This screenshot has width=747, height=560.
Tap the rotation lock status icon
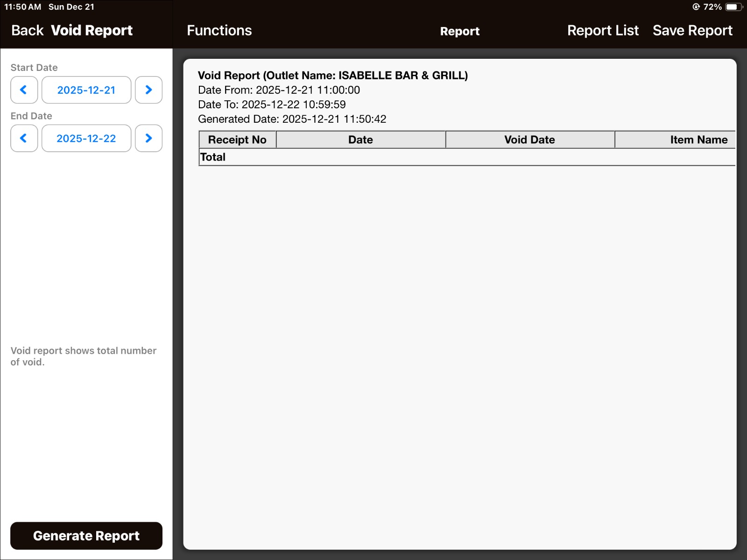tap(696, 7)
